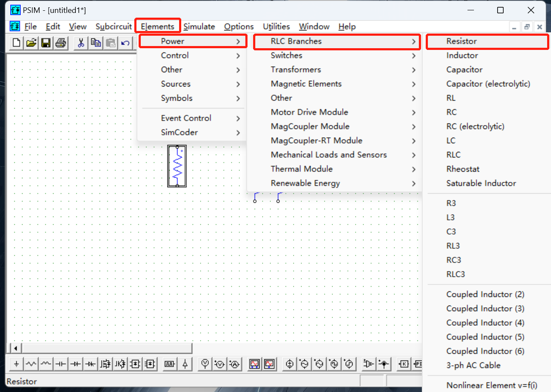
Task: Expand the Event Control submenu
Action: [192, 118]
